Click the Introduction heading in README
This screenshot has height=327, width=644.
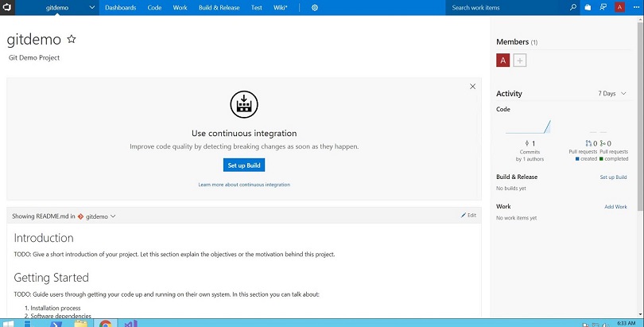point(44,238)
